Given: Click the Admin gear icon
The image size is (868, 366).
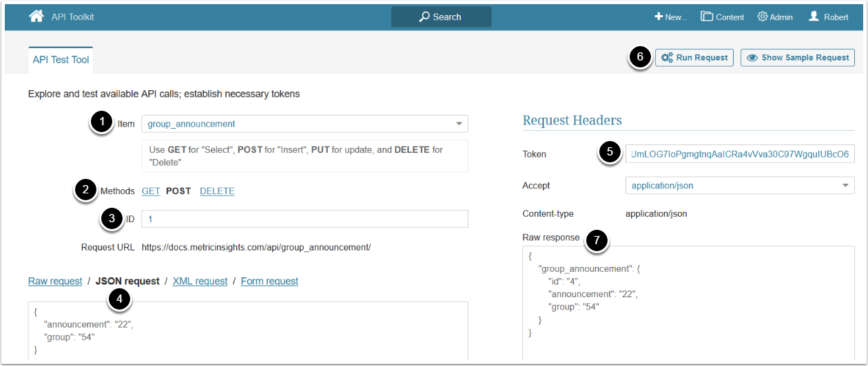Looking at the screenshot, I should [763, 17].
